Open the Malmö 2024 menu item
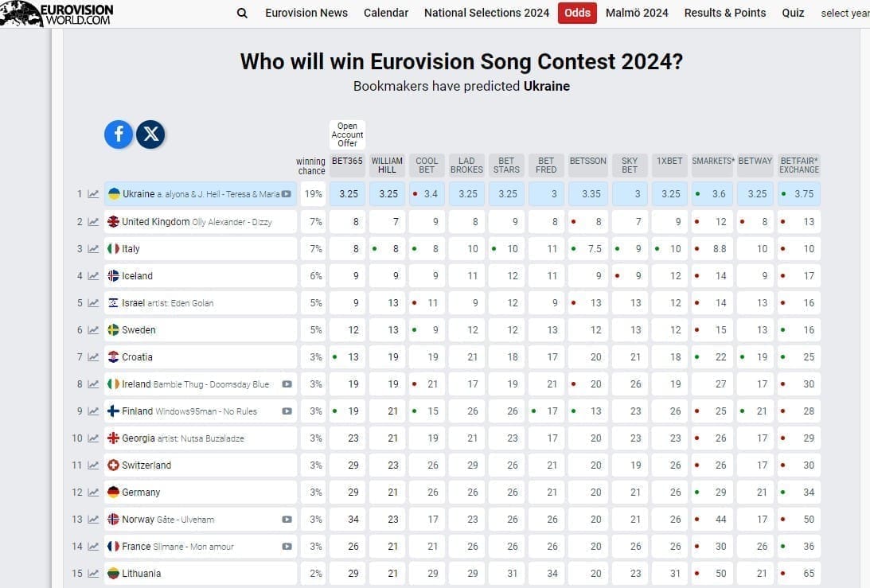 tap(637, 13)
